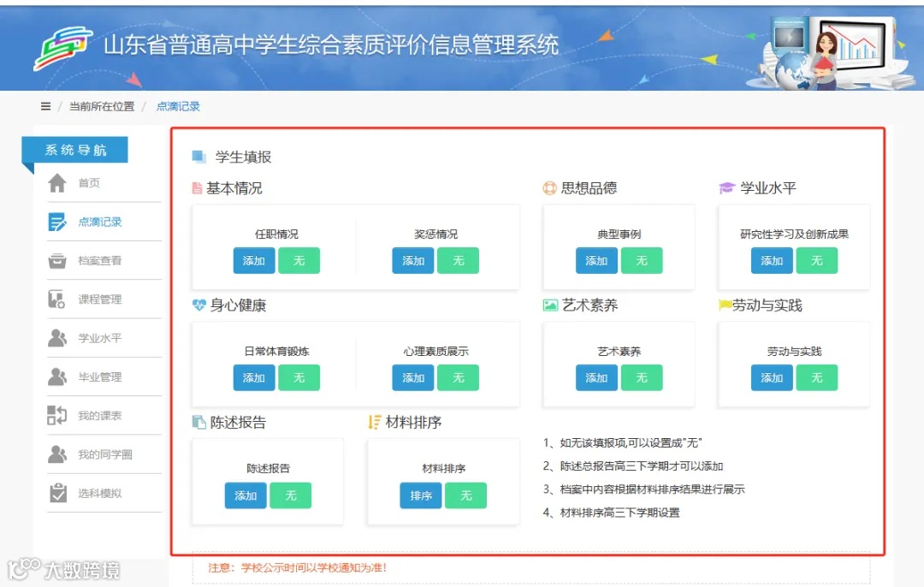Viewport: 924px width, 587px height.
Task: Click the 思想品德 section icon
Action: tap(548, 187)
